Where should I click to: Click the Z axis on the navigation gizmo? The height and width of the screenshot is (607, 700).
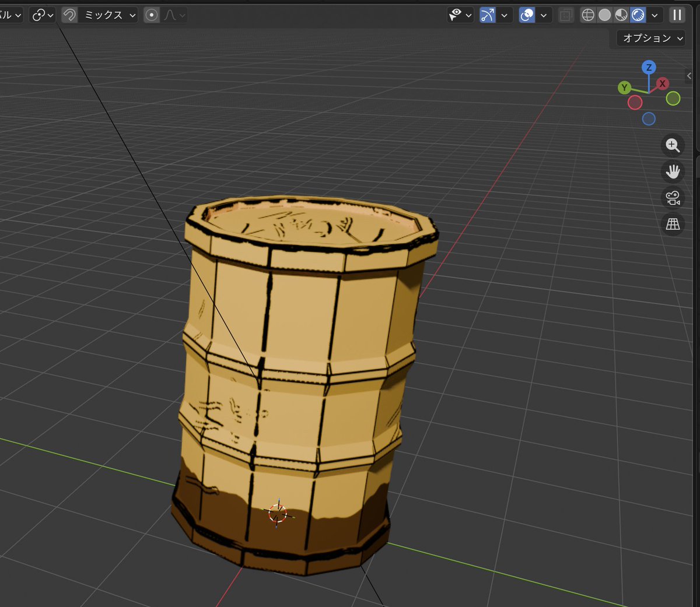point(649,68)
